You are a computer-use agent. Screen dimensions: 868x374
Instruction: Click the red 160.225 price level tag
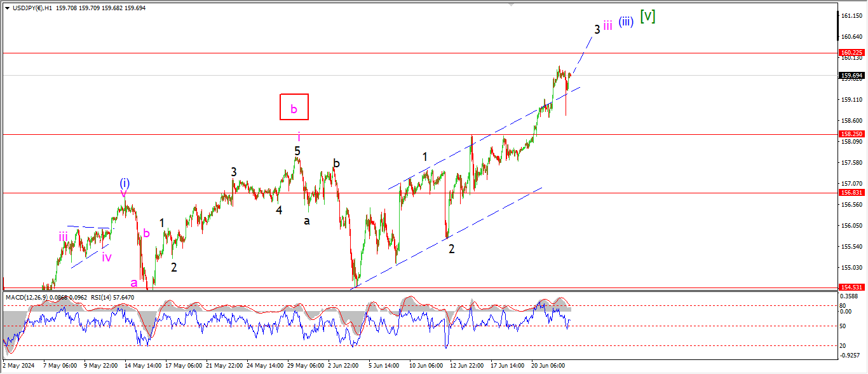[x=851, y=53]
